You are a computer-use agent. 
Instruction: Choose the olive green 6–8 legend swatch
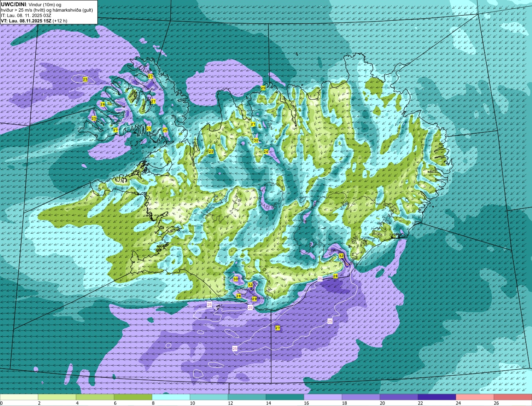point(133,397)
